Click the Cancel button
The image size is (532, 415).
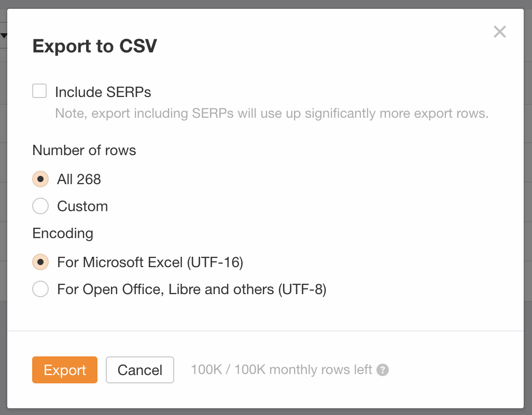[139, 370]
